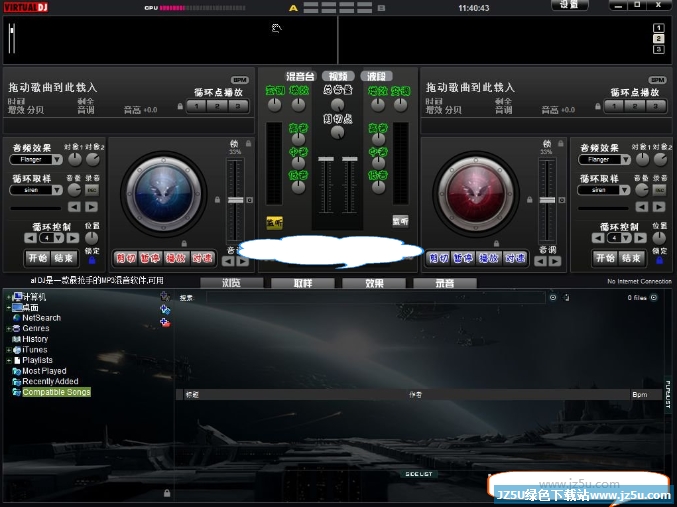Click the red 暂停 button on left deck
The width and height of the screenshot is (677, 507).
(x=150, y=258)
